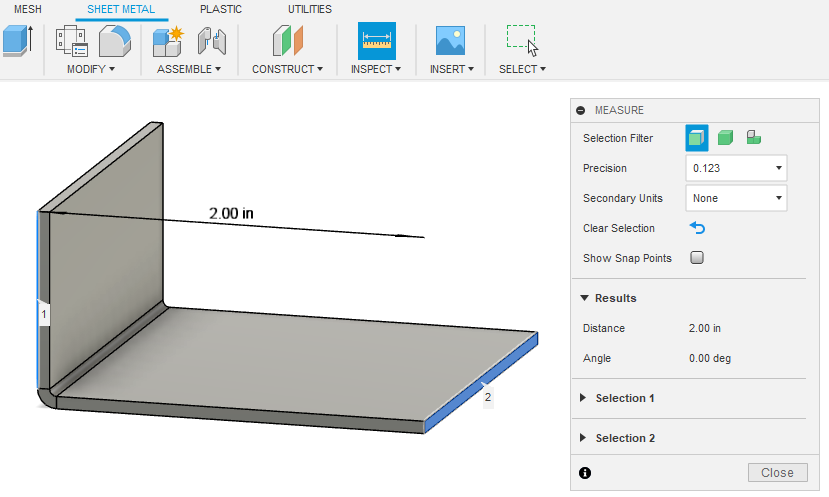This screenshot has height=497, width=829.
Task: Click the green-orange Construct plane icon
Action: pyautogui.click(x=287, y=41)
